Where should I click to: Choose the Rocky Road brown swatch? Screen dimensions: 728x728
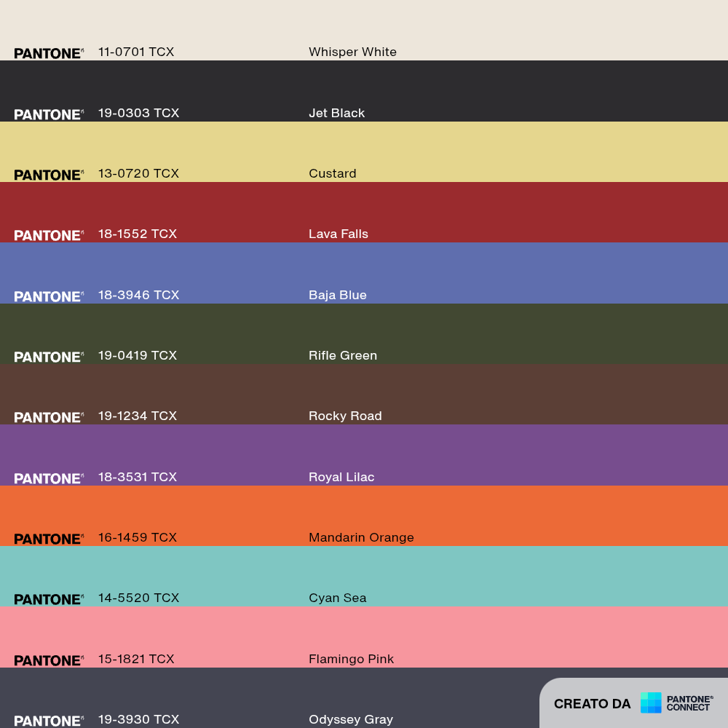364,394
